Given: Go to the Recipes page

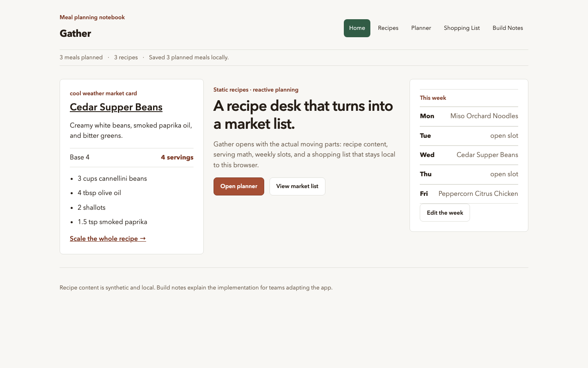Looking at the screenshot, I should point(388,28).
